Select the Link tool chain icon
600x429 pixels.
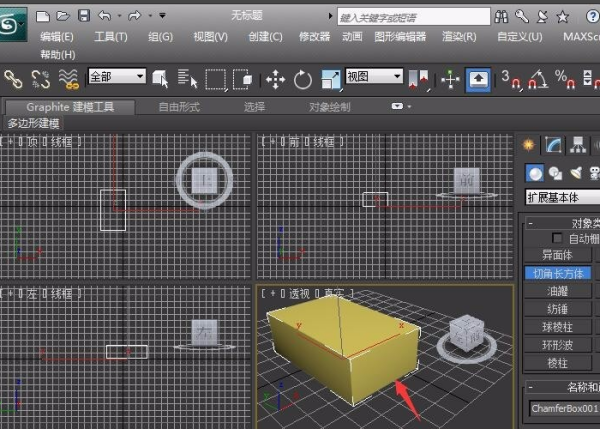coord(13,80)
